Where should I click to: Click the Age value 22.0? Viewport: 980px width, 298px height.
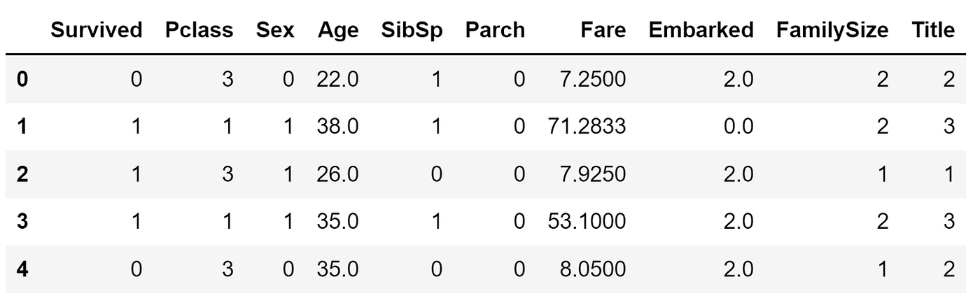337,79
